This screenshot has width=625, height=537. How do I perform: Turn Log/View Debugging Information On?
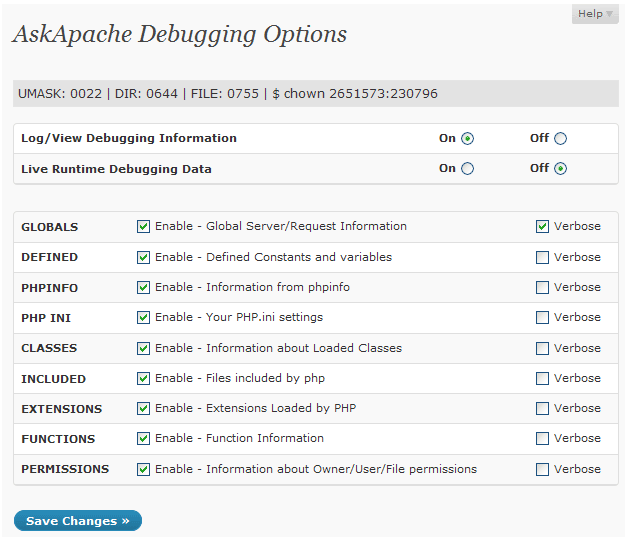(x=467, y=138)
